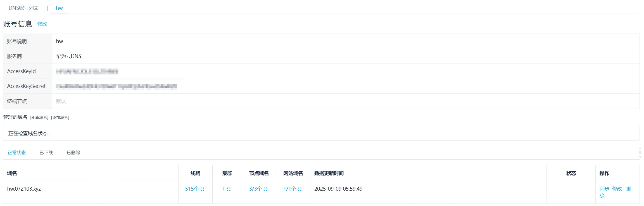Switch to the 正常状态 domain filter tab
This screenshot has width=644, height=206.
[16, 153]
